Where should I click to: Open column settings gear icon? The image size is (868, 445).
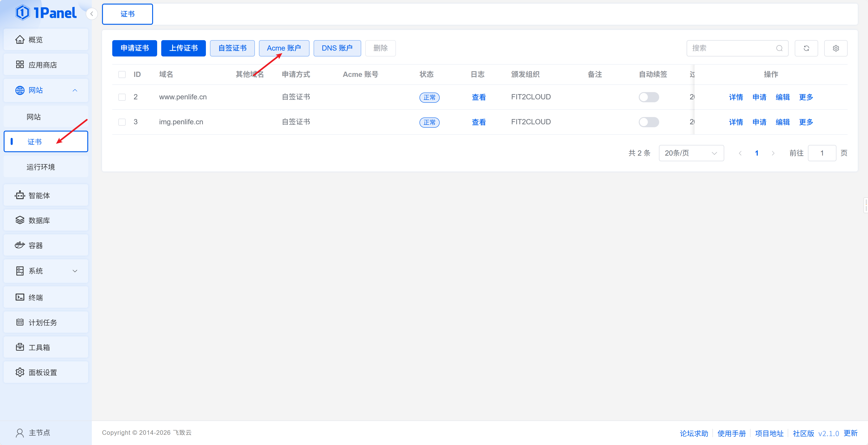(836, 48)
